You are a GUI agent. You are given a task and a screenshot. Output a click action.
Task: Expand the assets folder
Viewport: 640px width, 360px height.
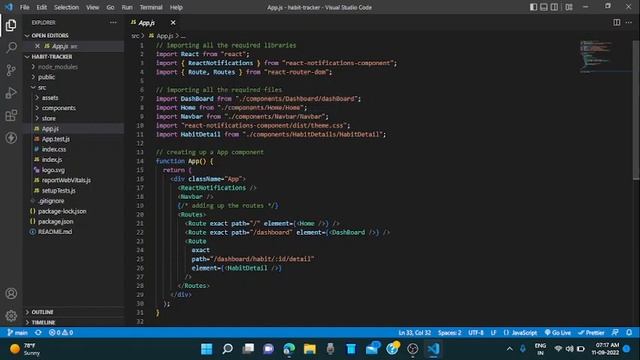[x=73, y=98]
